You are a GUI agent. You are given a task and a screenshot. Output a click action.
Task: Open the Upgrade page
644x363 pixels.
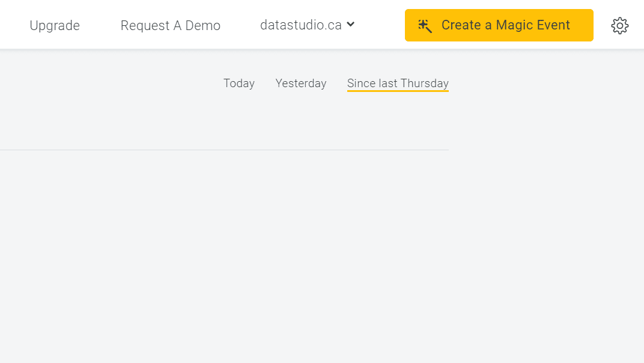point(55,25)
